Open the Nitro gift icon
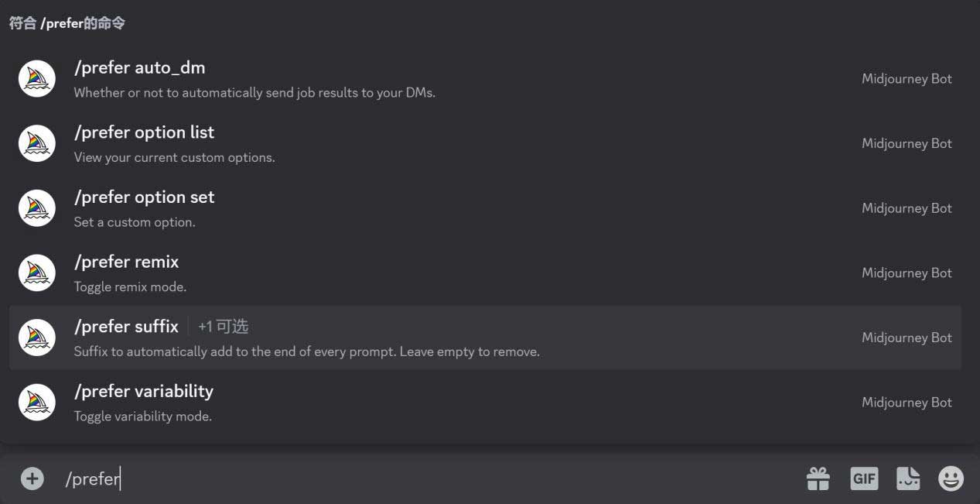This screenshot has height=504, width=980. point(818,478)
